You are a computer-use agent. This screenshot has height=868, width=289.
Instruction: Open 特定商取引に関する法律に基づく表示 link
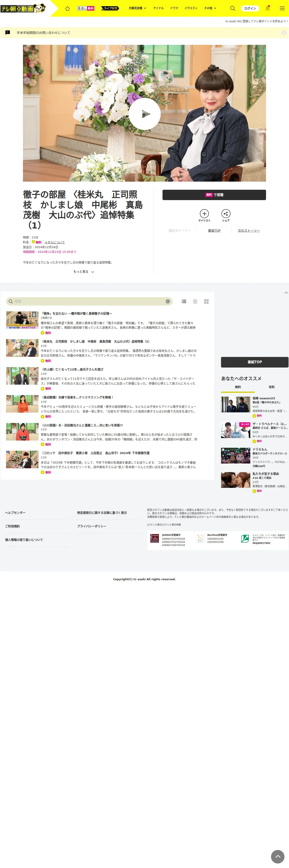point(102,512)
